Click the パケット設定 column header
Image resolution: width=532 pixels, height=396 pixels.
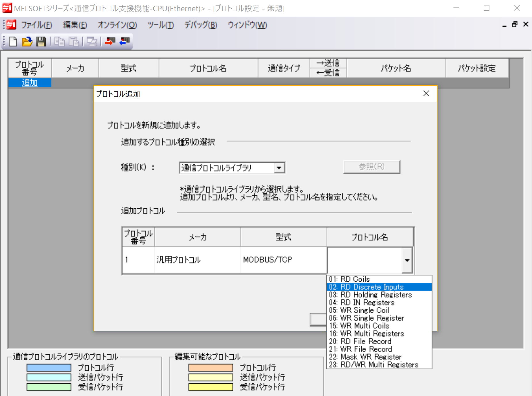click(477, 68)
